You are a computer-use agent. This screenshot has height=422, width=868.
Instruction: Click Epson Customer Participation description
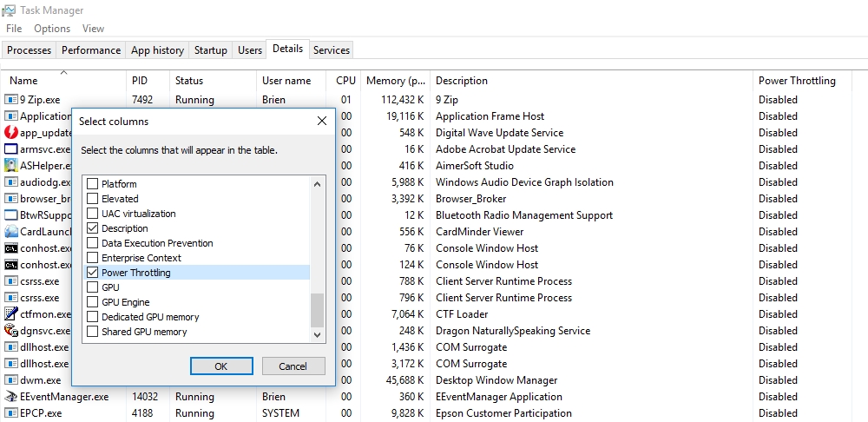(503, 413)
